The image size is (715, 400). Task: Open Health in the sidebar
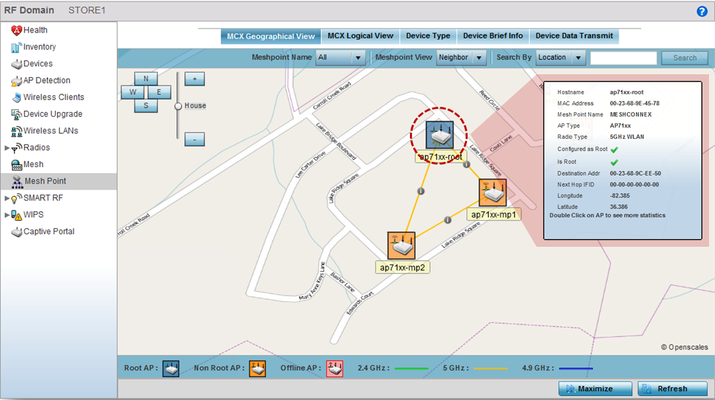tap(35, 30)
